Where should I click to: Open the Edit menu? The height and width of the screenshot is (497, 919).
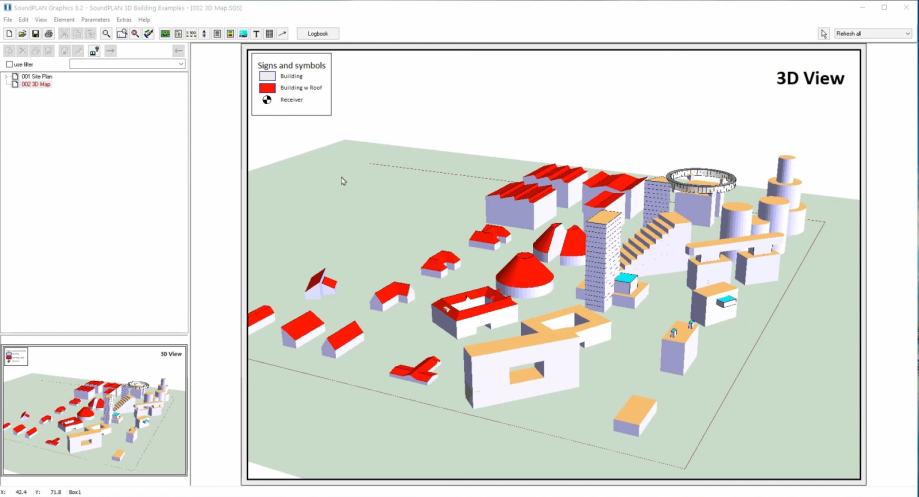tap(23, 19)
